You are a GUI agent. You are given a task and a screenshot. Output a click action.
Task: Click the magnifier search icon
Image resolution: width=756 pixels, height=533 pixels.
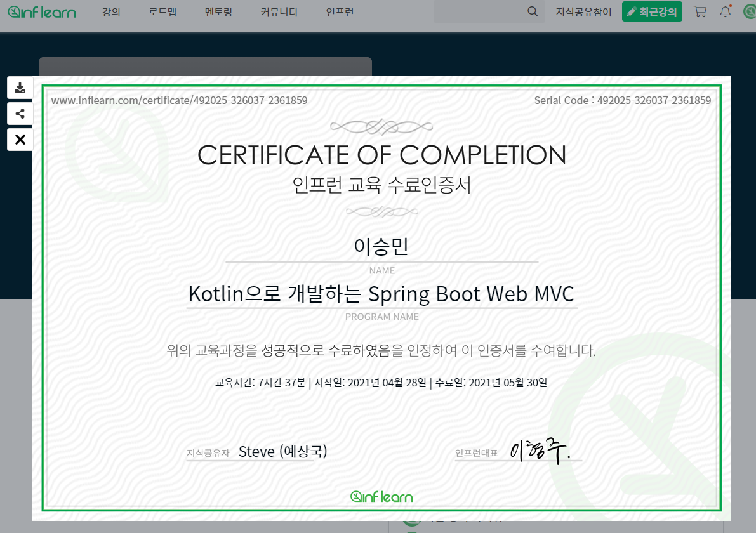(x=533, y=11)
